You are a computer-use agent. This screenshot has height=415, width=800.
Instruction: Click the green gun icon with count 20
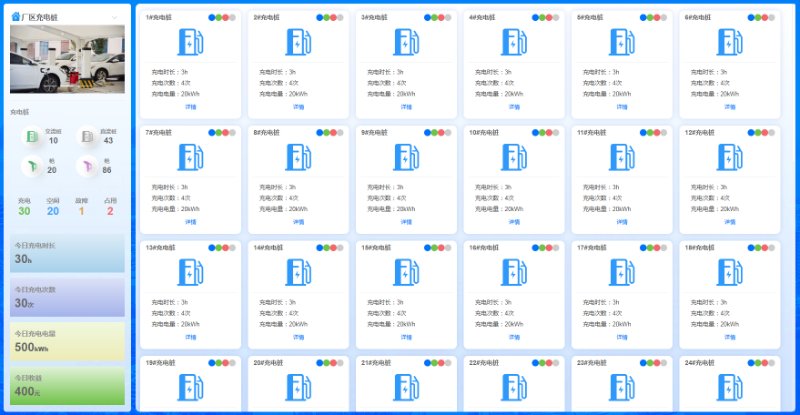pyautogui.click(x=32, y=166)
